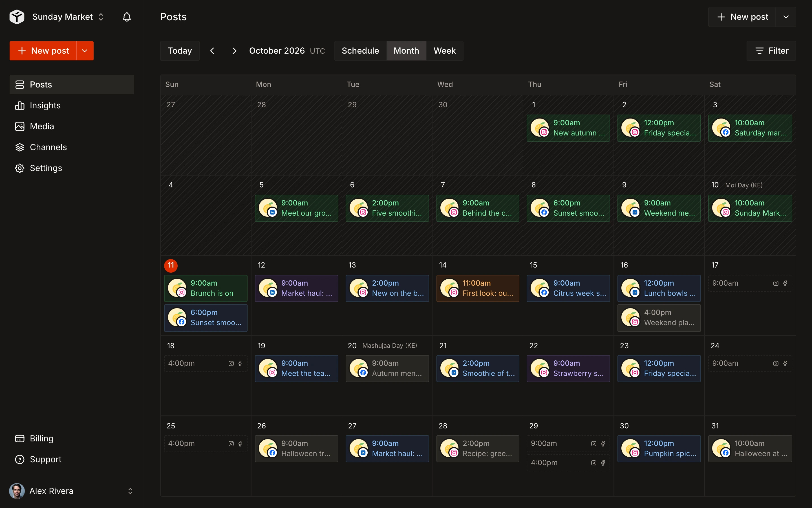Open 'Smoothie of t...' post on Oct 21

pyautogui.click(x=477, y=369)
